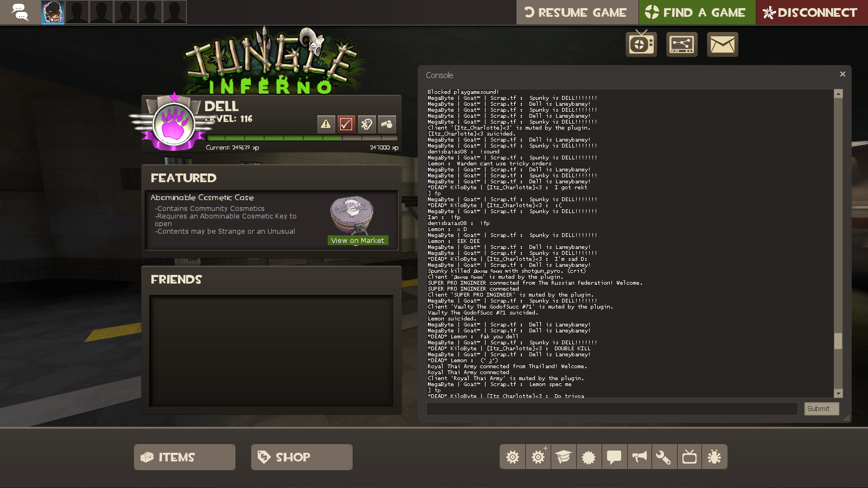Screen dimensions: 868x488
Task: Open the Items backpack menu
Action: (x=184, y=457)
